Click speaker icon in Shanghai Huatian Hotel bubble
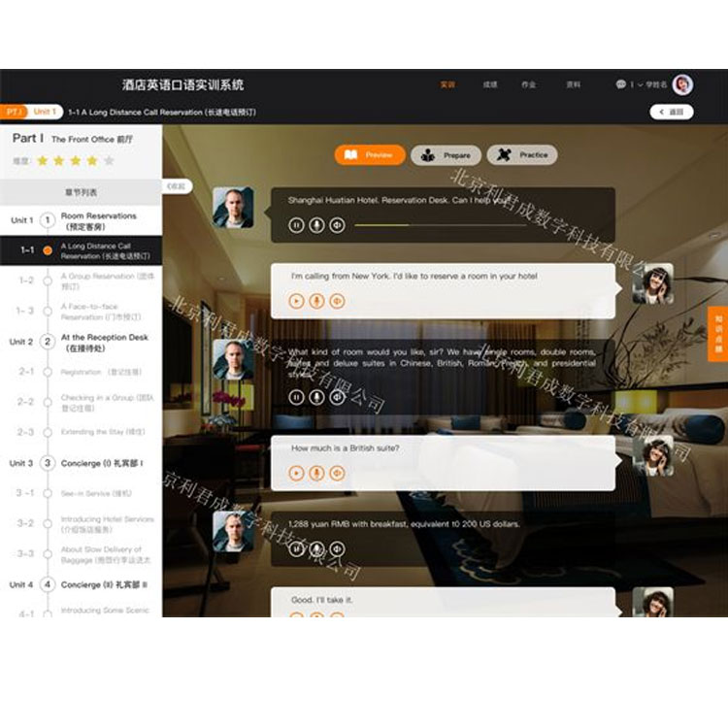The height and width of the screenshot is (728, 728). click(x=337, y=225)
